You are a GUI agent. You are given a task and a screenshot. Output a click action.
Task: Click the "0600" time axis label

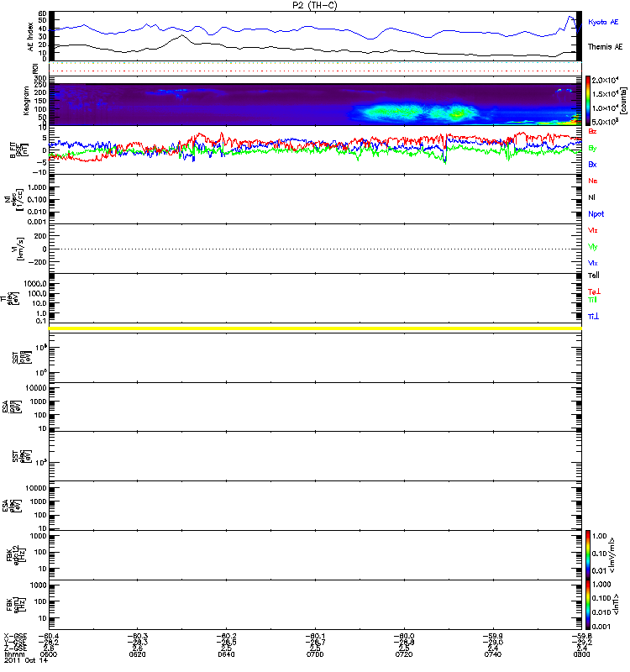49,654
